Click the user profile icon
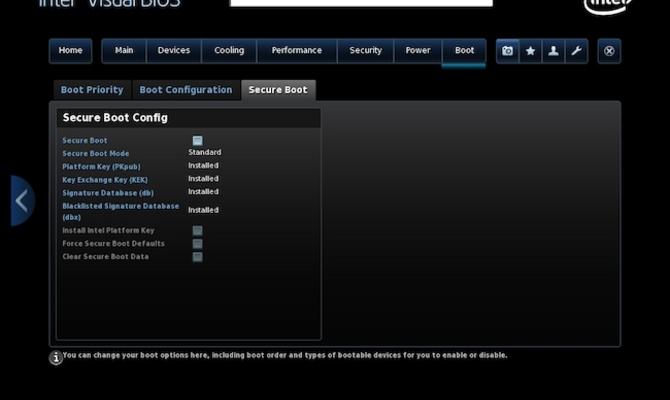 [553, 51]
